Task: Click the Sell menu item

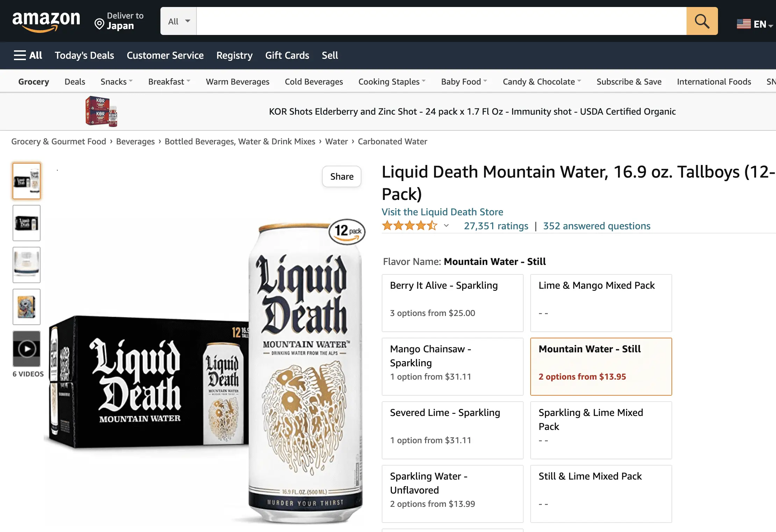Action: [330, 55]
